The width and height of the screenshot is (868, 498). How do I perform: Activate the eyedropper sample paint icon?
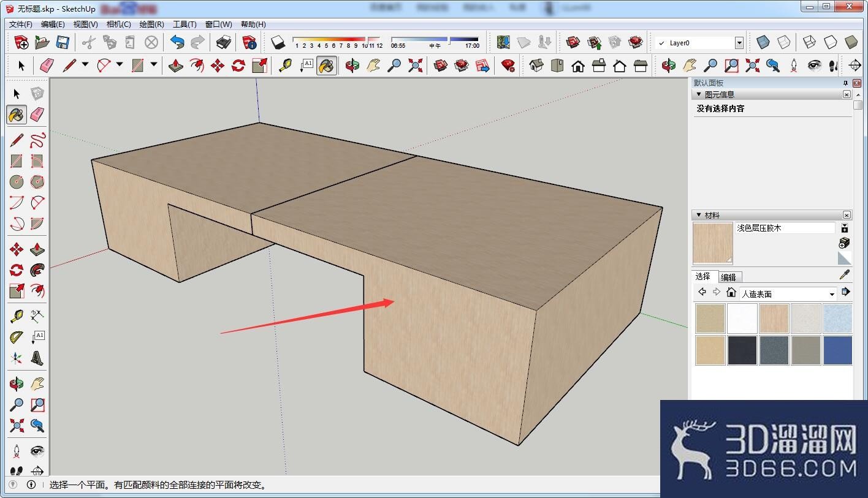tap(845, 275)
